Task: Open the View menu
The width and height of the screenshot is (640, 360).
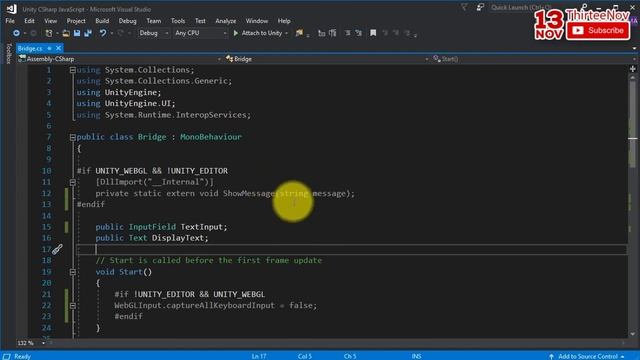Action: [x=51, y=21]
